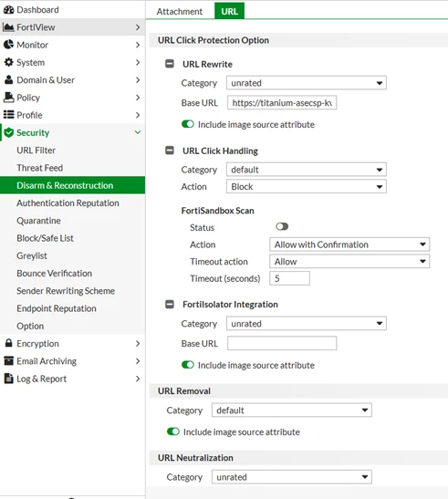Open Sender Rewriting Scheme item

(x=66, y=291)
